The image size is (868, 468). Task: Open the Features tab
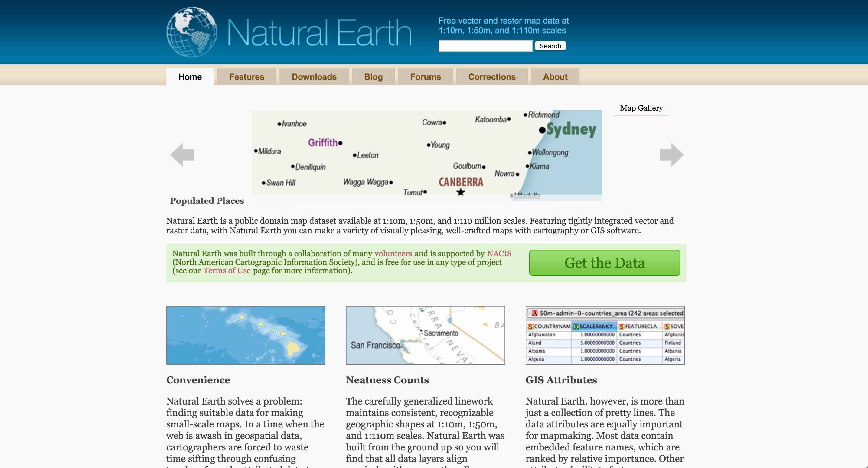247,77
